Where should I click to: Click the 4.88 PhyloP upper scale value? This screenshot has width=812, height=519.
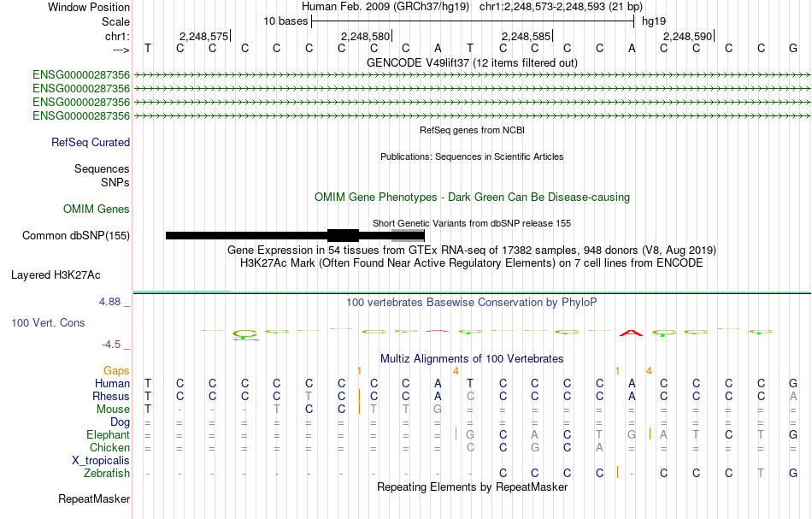(109, 302)
